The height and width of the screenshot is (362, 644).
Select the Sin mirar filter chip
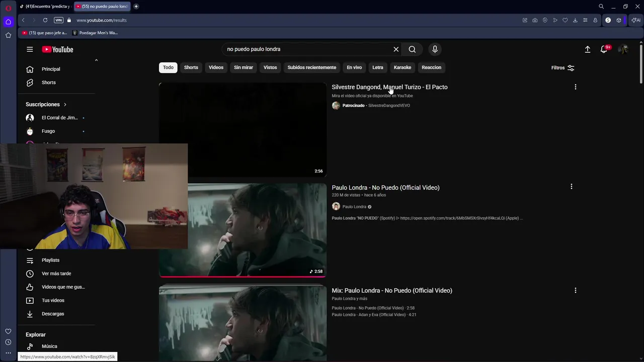tap(243, 67)
